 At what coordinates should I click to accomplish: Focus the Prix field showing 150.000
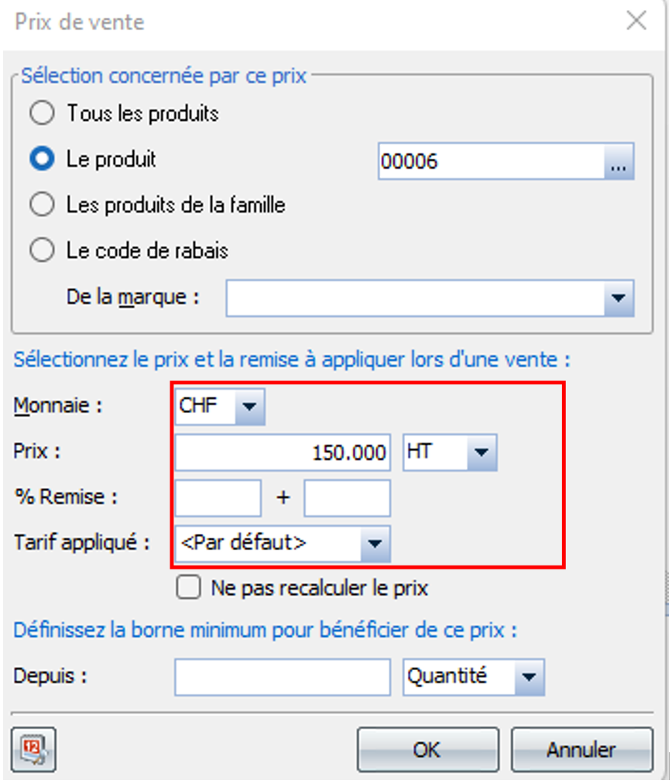[283, 452]
